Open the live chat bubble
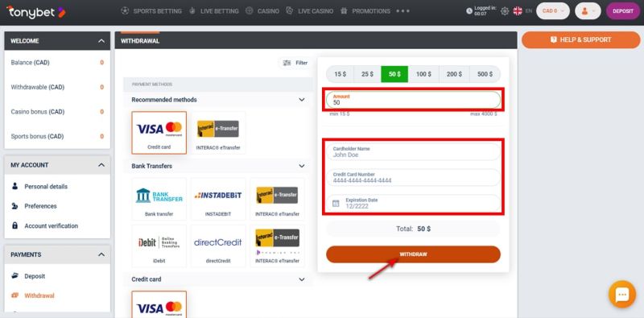 (x=622, y=294)
